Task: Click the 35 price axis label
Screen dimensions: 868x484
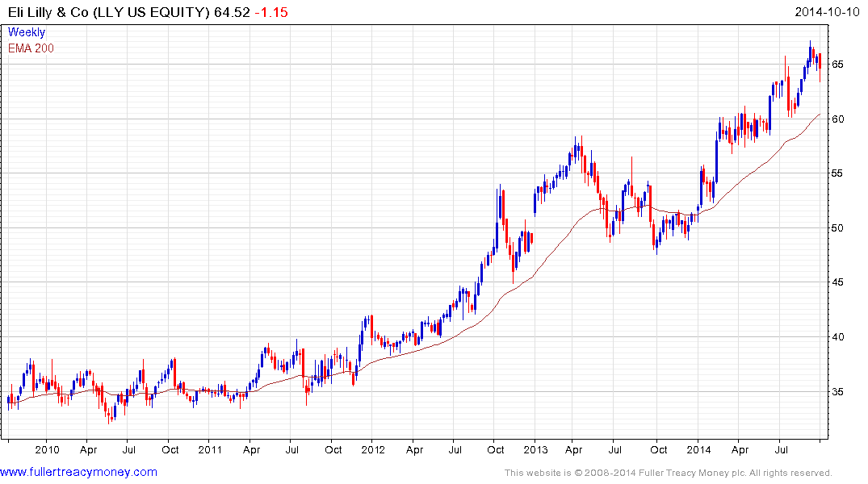Action: (x=837, y=391)
